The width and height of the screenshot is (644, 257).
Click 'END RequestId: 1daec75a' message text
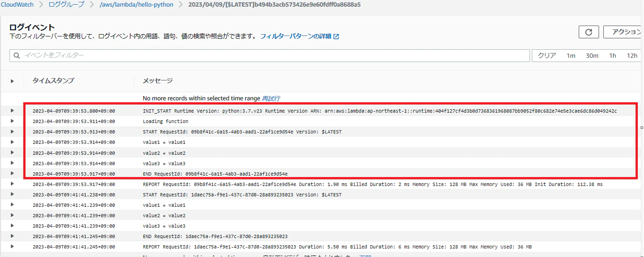coord(215,236)
